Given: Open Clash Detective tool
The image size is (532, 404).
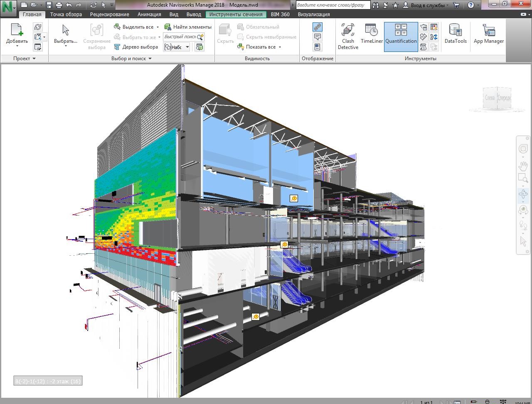Looking at the screenshot, I should pyautogui.click(x=348, y=37).
